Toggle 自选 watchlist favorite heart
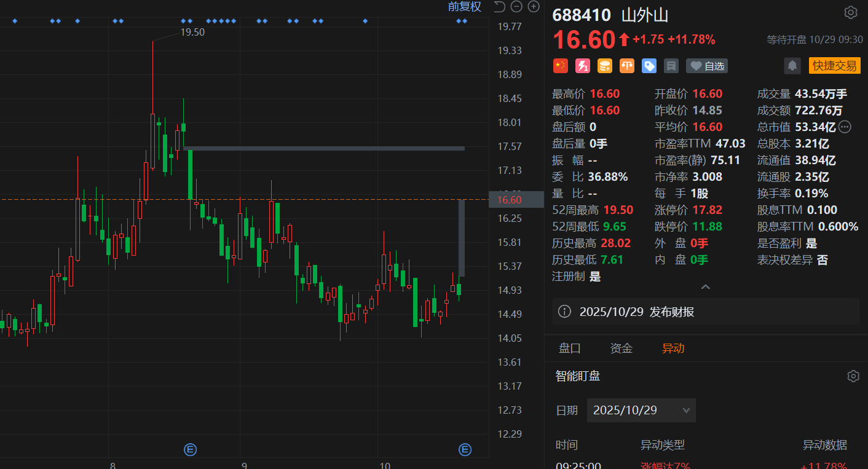The image size is (868, 469). pyautogui.click(x=707, y=66)
